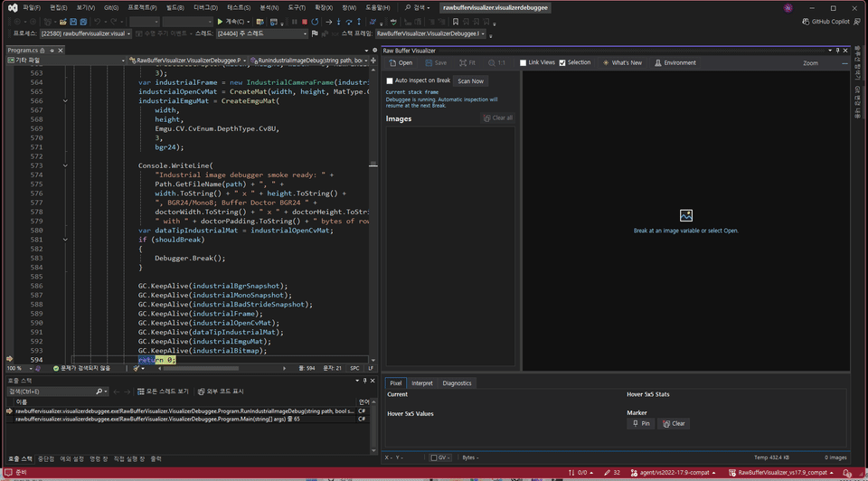Click the Clear marker button

674,423
